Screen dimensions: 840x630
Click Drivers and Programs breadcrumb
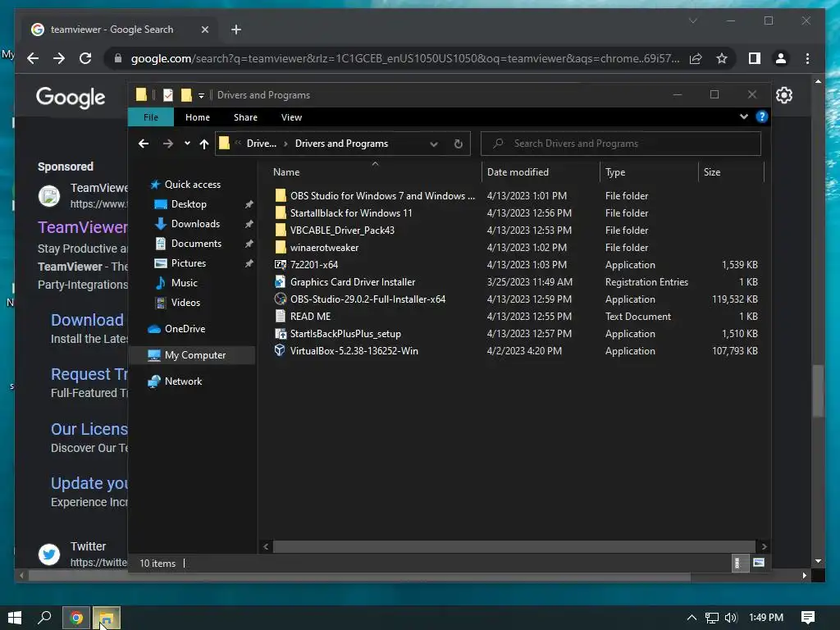tap(341, 144)
